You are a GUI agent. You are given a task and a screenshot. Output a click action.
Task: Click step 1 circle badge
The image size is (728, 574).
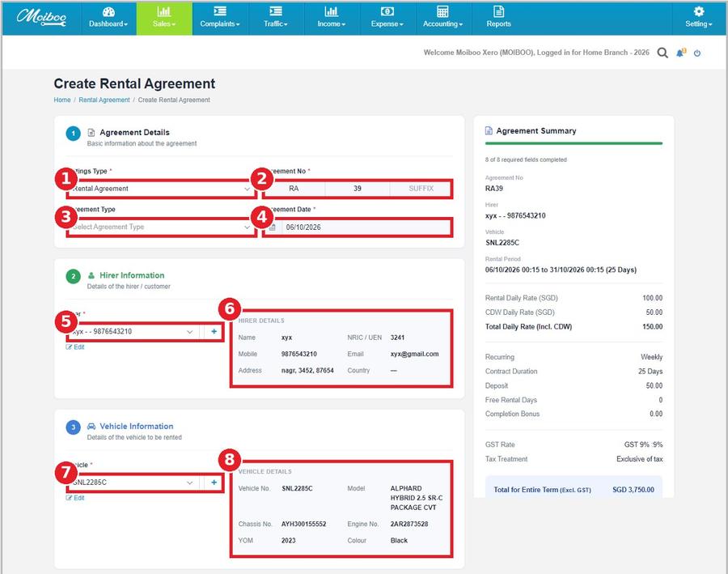tap(73, 134)
